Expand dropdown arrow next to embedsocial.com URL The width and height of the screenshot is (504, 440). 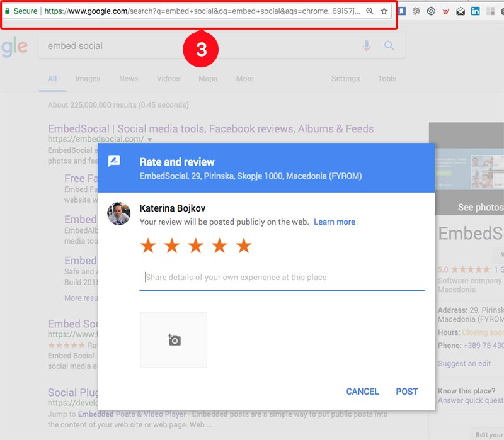(x=149, y=140)
